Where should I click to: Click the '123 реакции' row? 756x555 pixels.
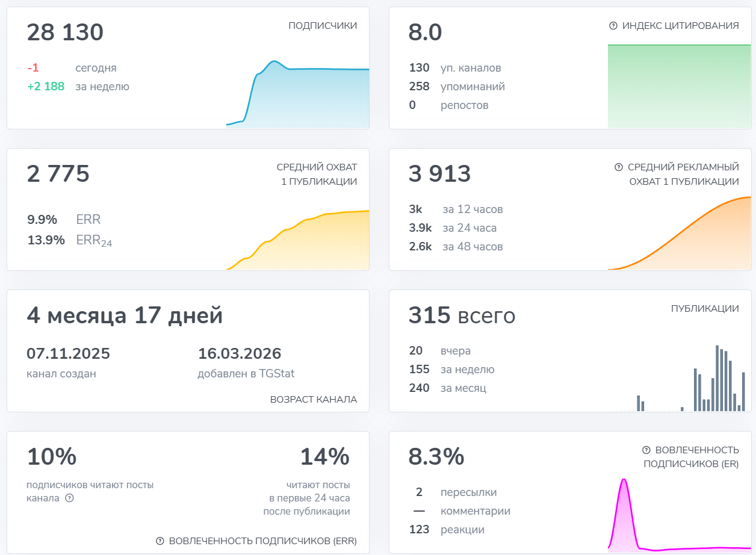[447, 530]
